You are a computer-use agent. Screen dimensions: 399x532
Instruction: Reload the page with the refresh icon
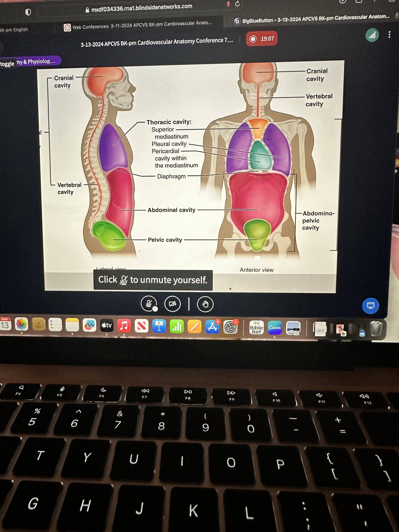[x=237, y=4]
